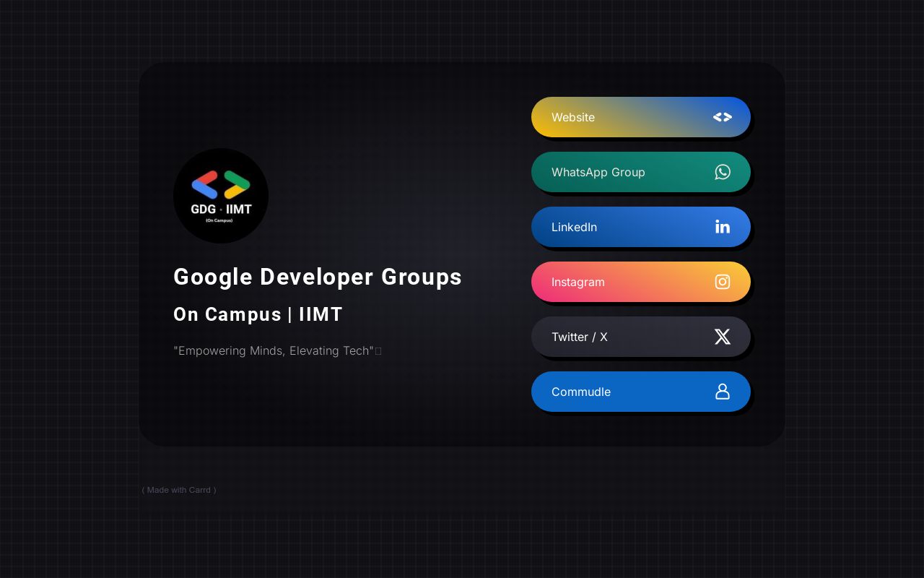The image size is (924, 578).
Task: Click the tiny '(On Campus)' text in logo
Action: [219, 220]
